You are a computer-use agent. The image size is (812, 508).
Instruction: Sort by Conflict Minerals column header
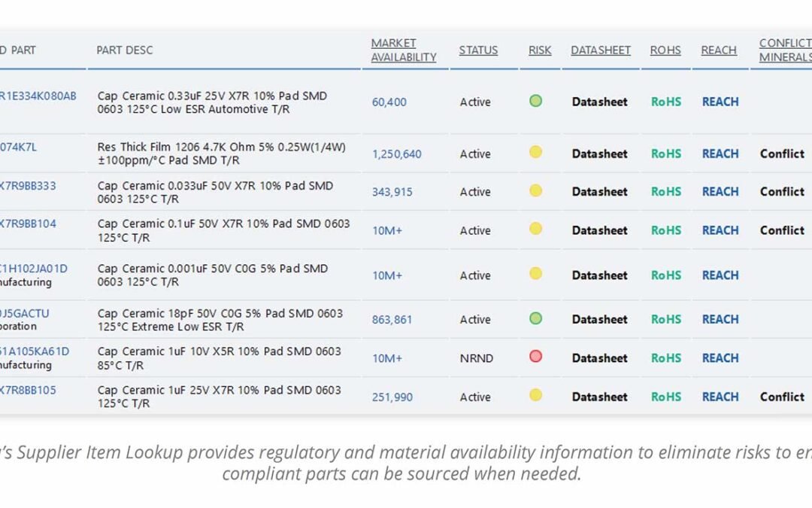786,50
